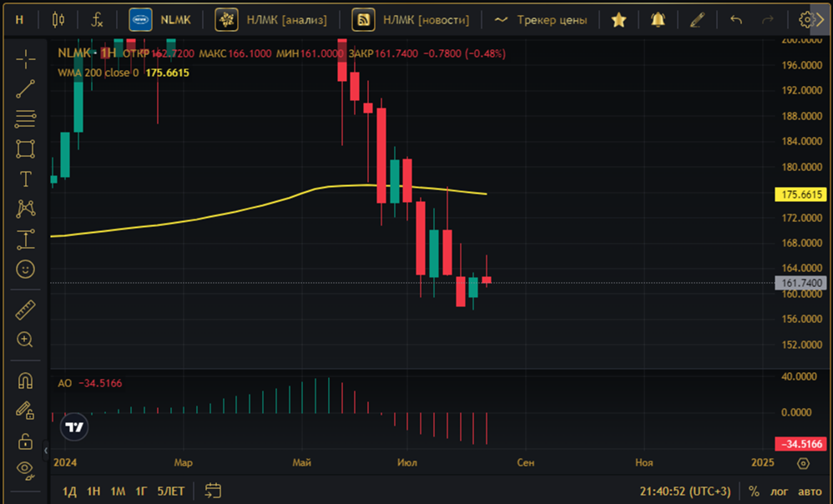This screenshot has height=504, width=833.
Task: Redo last chart action
Action: 767,20
